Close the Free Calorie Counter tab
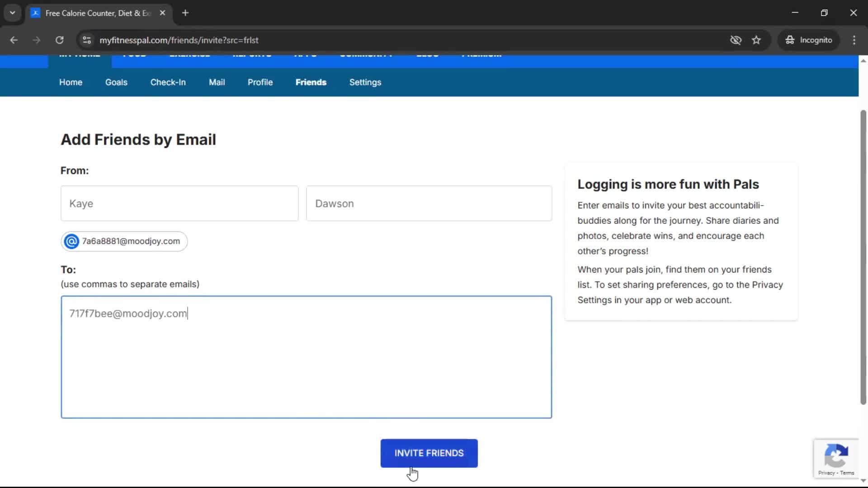Image resolution: width=868 pixels, height=488 pixels. (x=162, y=13)
